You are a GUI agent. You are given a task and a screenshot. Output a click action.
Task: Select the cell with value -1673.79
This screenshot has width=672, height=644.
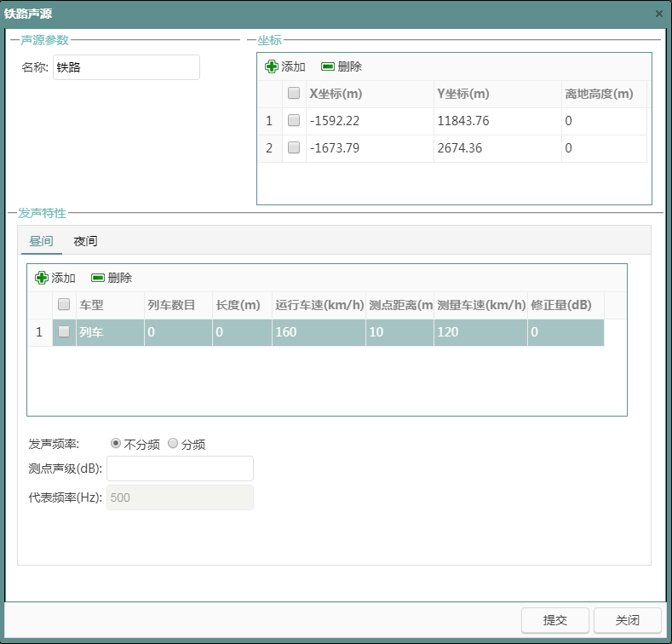click(370, 148)
